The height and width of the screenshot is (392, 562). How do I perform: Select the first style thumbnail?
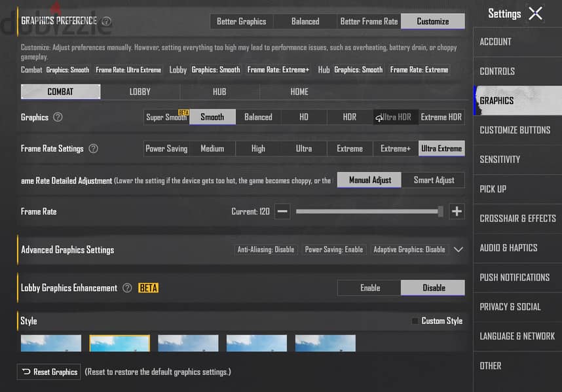[x=51, y=344]
